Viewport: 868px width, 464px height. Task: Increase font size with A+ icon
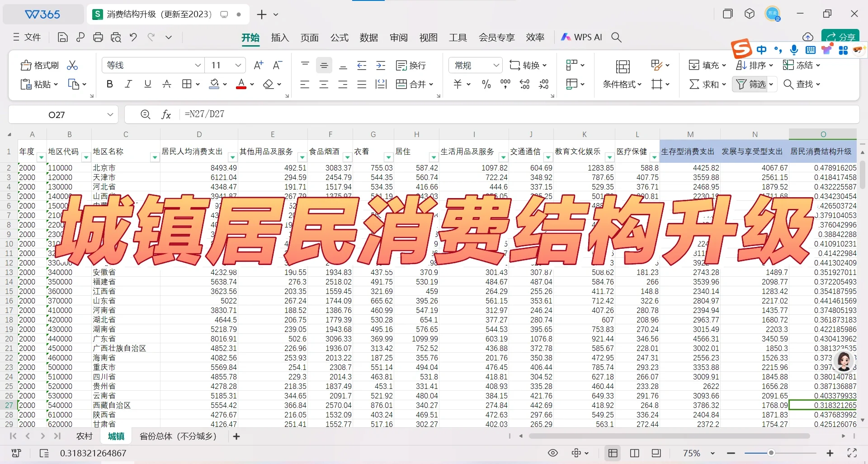[259, 65]
